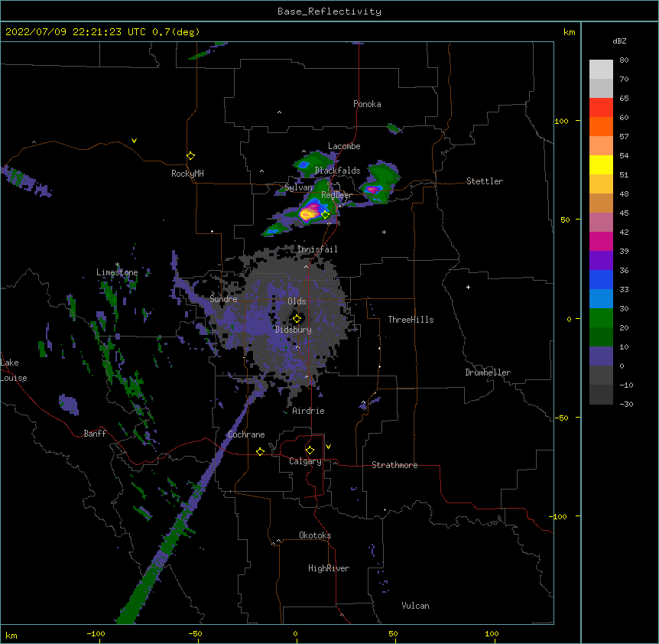The width and height of the screenshot is (659, 644).
Task: Click the -30 value on the dBZ scale
Action: pyautogui.click(x=626, y=404)
